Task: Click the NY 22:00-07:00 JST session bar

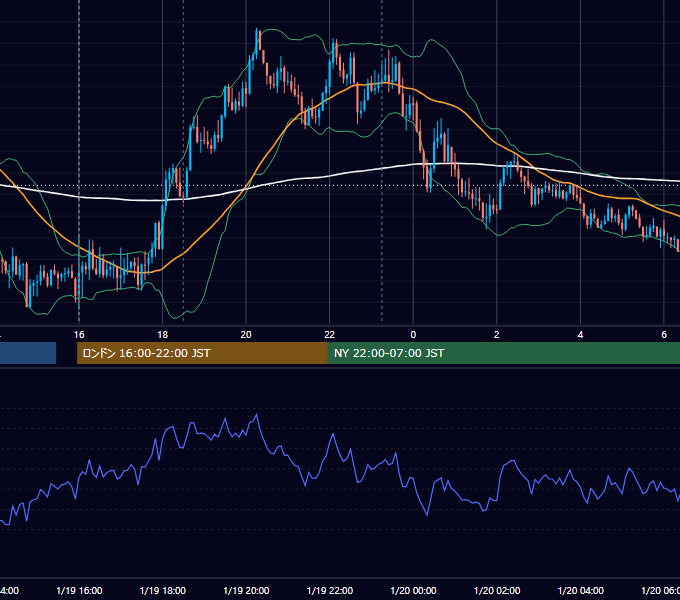Action: tap(503, 353)
